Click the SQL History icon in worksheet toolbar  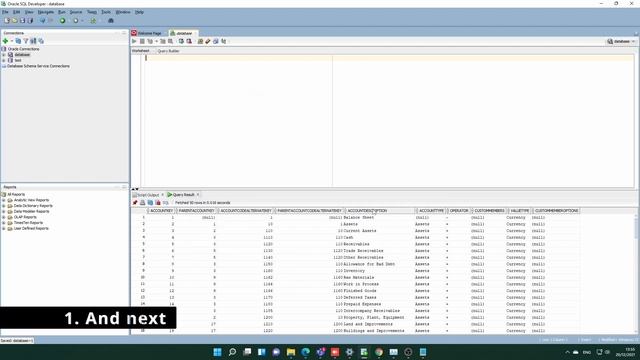click(x=216, y=41)
